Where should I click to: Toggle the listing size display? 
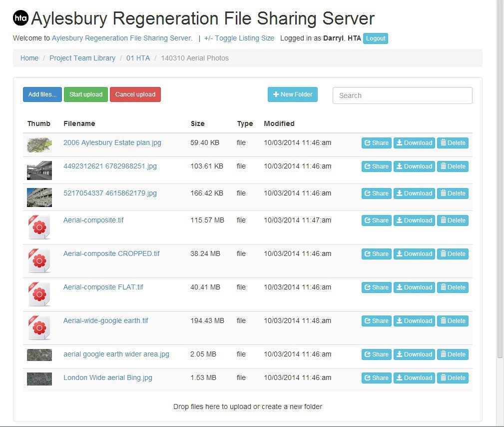click(239, 38)
